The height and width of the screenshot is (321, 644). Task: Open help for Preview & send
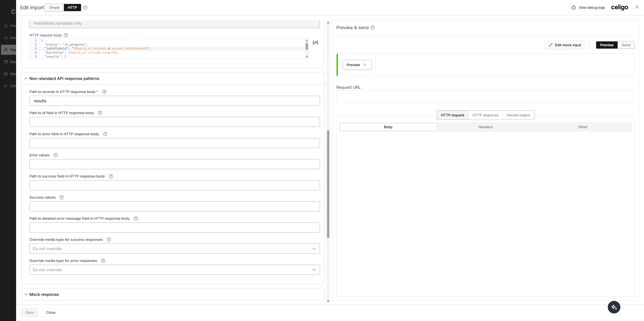click(373, 28)
